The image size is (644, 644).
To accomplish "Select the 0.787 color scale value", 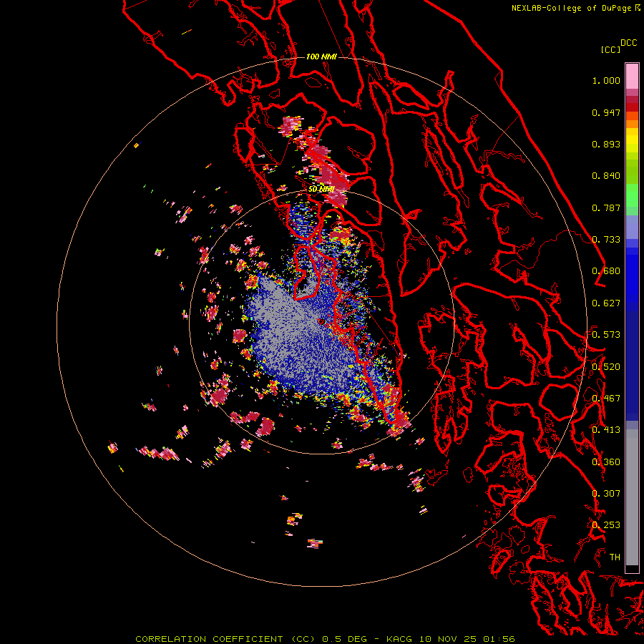I will tap(606, 208).
